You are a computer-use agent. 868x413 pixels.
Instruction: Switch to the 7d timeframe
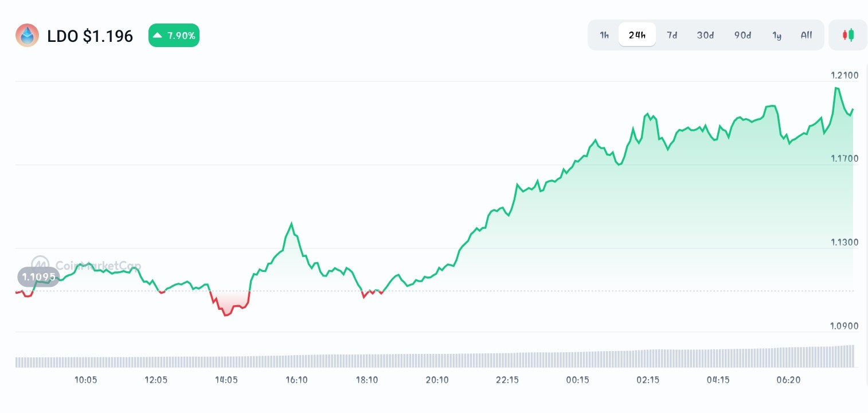tap(672, 35)
